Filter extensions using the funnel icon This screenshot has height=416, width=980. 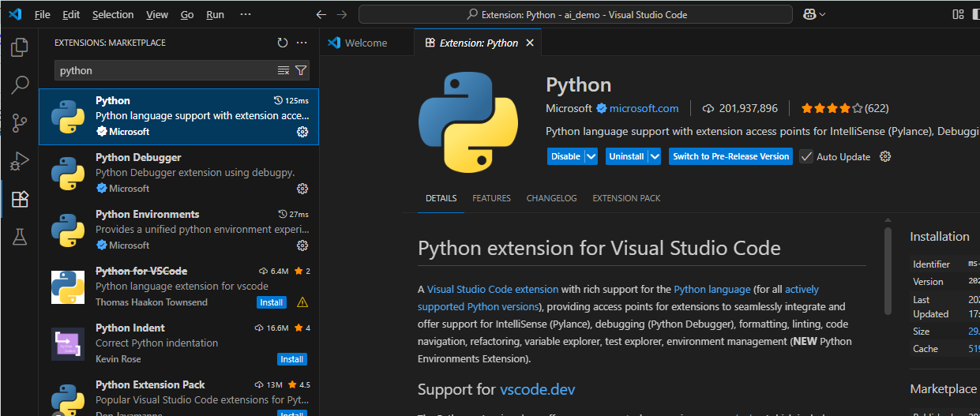click(301, 70)
